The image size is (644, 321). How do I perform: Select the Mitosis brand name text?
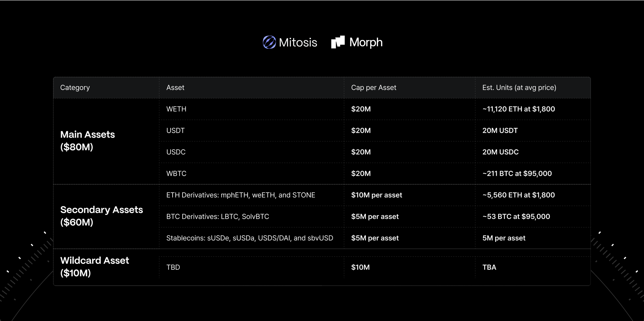pos(298,42)
